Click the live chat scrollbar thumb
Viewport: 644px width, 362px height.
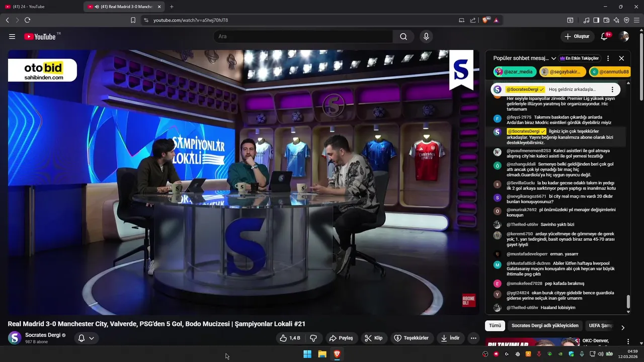coord(628,302)
